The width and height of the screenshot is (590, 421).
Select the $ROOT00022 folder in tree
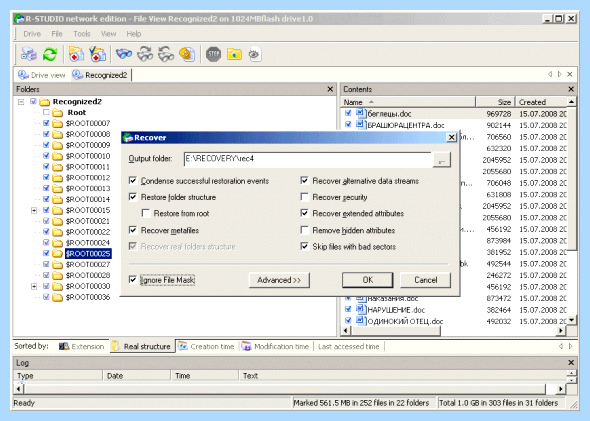(x=88, y=232)
